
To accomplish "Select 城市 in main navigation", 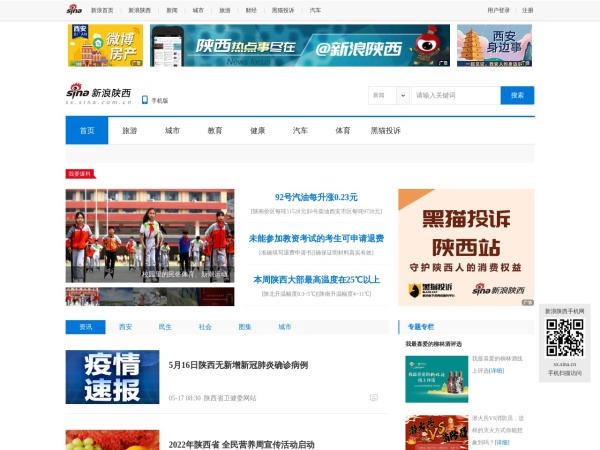I will (172, 130).
